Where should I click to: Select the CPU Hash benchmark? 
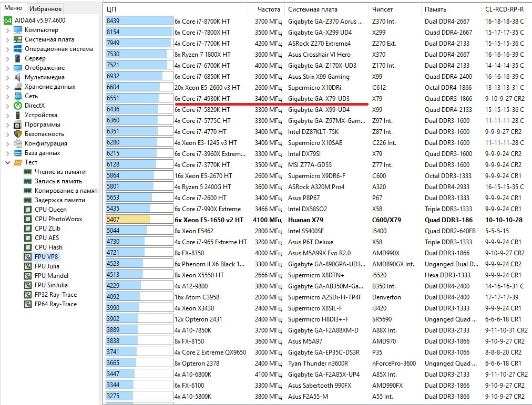[48, 247]
